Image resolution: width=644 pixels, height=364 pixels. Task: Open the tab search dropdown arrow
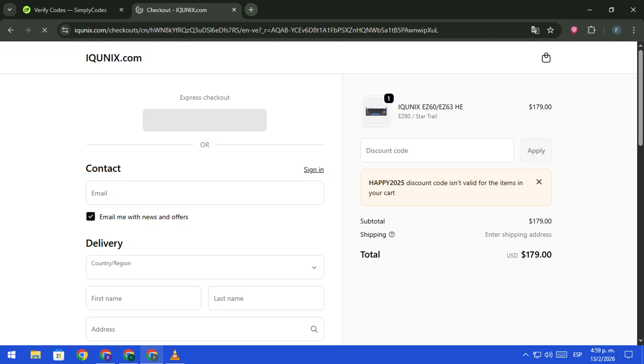click(x=9, y=9)
